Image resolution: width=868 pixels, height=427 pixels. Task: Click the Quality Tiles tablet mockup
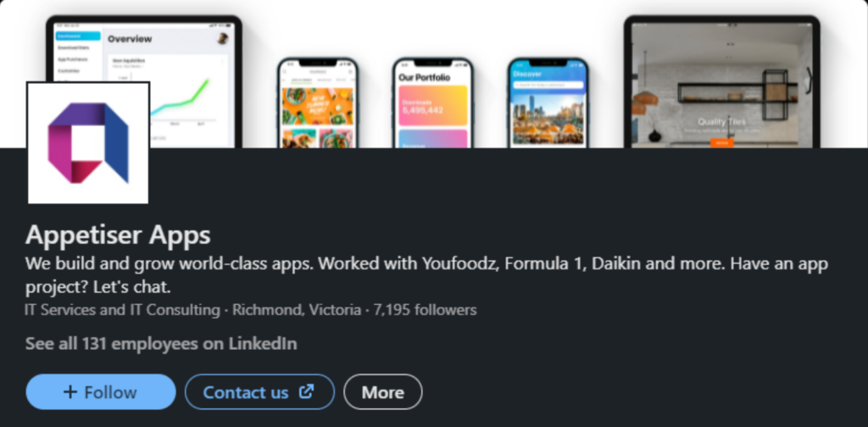pyautogui.click(x=721, y=85)
